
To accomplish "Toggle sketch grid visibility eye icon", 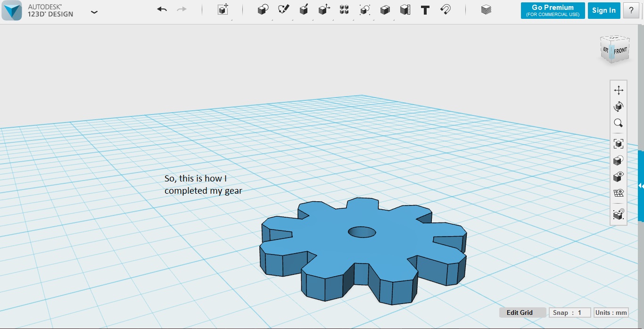I will pyautogui.click(x=619, y=193).
